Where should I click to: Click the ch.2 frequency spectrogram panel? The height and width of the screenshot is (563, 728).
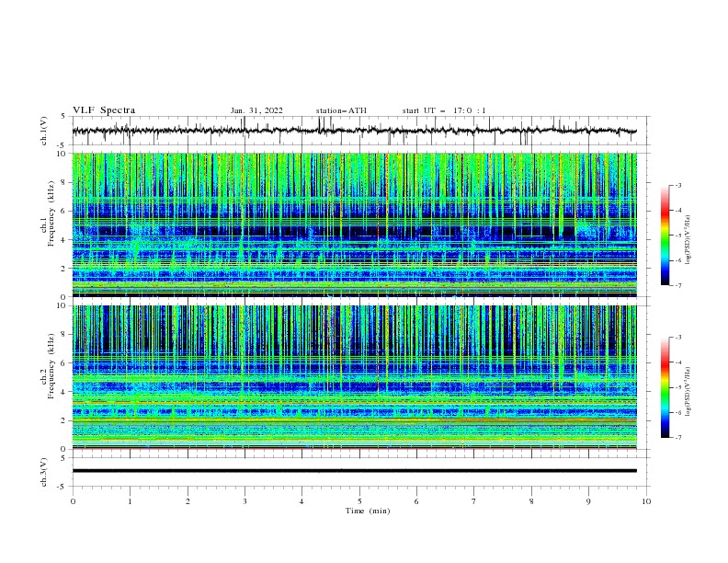tap(354, 377)
